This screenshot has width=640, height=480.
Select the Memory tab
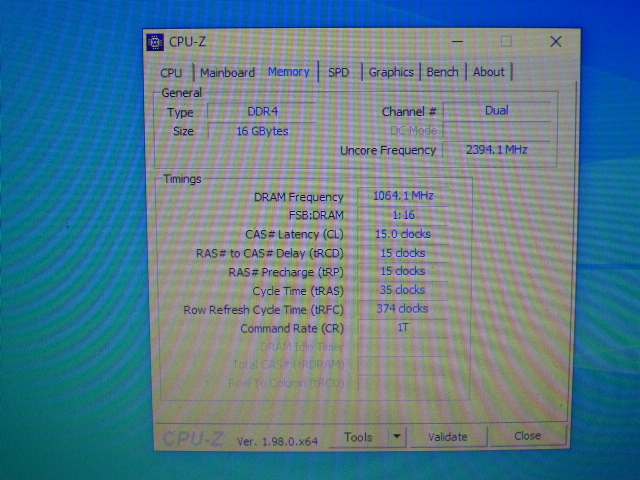[289, 72]
